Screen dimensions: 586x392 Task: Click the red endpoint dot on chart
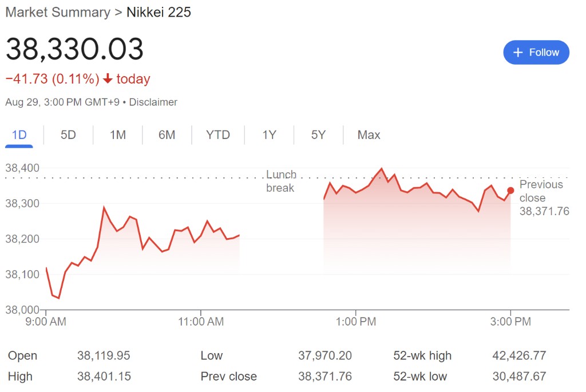510,191
